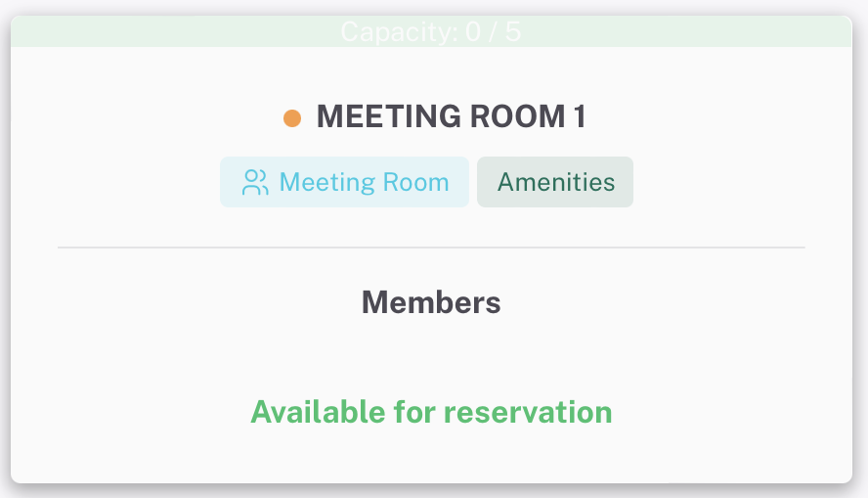Click the word MEETING in the heading
Image resolution: width=868 pixels, height=498 pixels.
(x=389, y=116)
